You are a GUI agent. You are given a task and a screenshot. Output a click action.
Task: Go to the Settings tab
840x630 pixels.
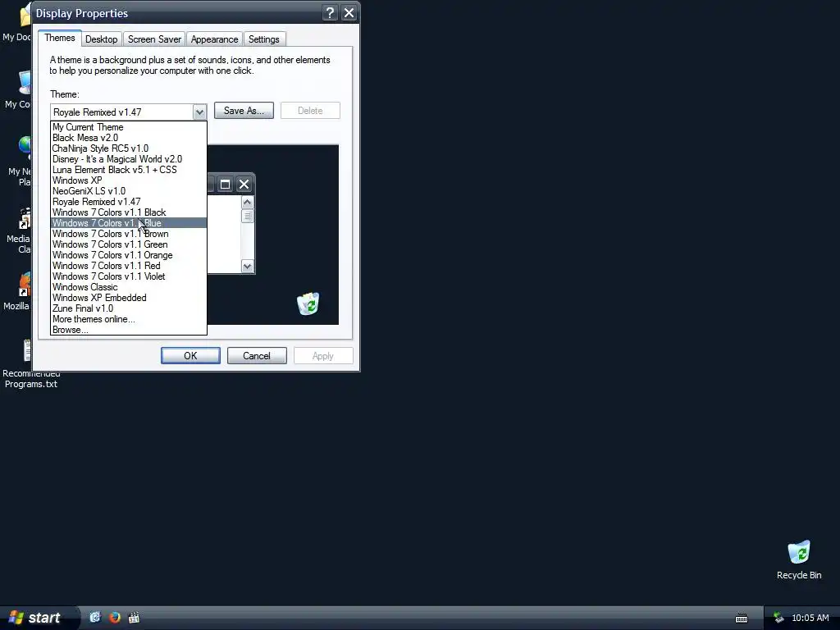click(263, 39)
